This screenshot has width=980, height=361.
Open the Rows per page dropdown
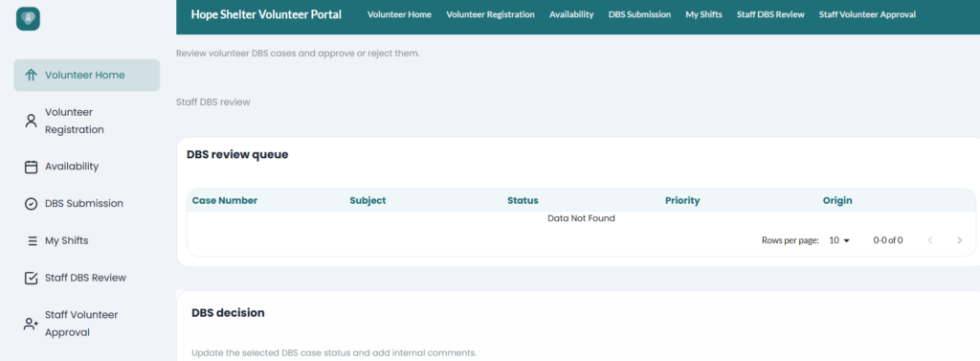[839, 240]
